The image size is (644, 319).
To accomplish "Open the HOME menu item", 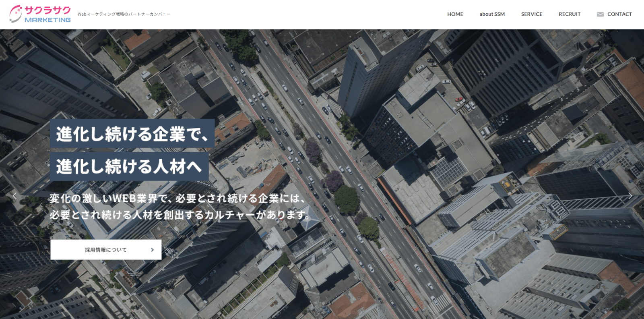I will (x=455, y=14).
